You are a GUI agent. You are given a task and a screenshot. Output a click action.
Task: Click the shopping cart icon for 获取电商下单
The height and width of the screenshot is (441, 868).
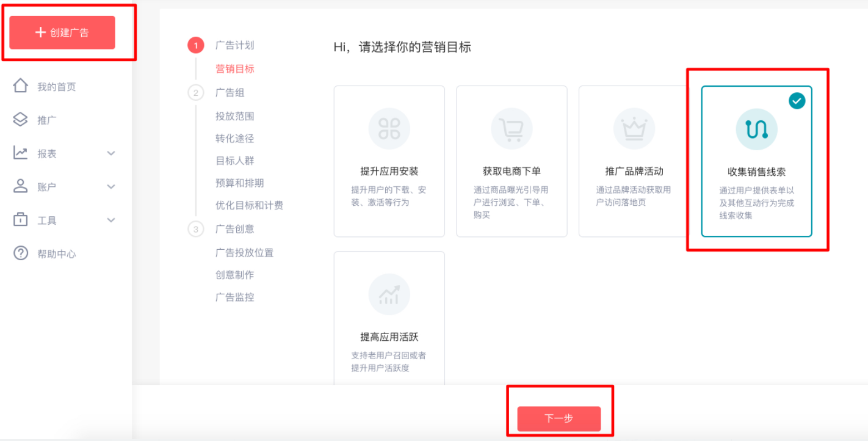[x=512, y=129]
